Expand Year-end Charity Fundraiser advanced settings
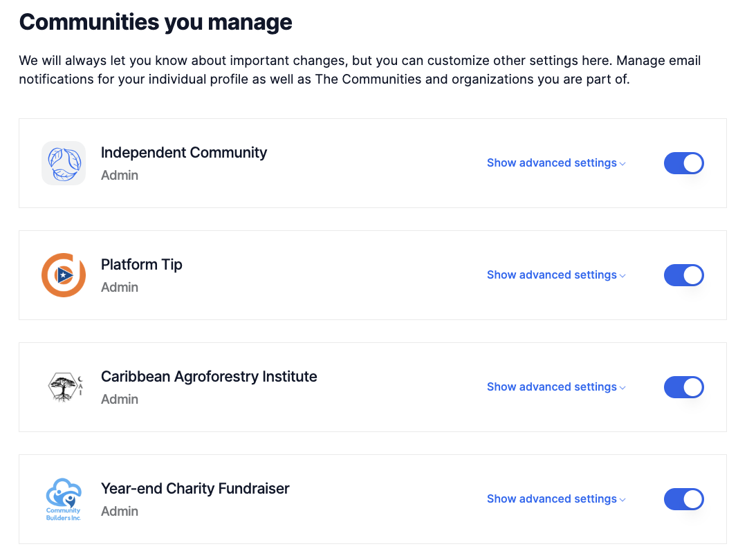 coord(555,499)
